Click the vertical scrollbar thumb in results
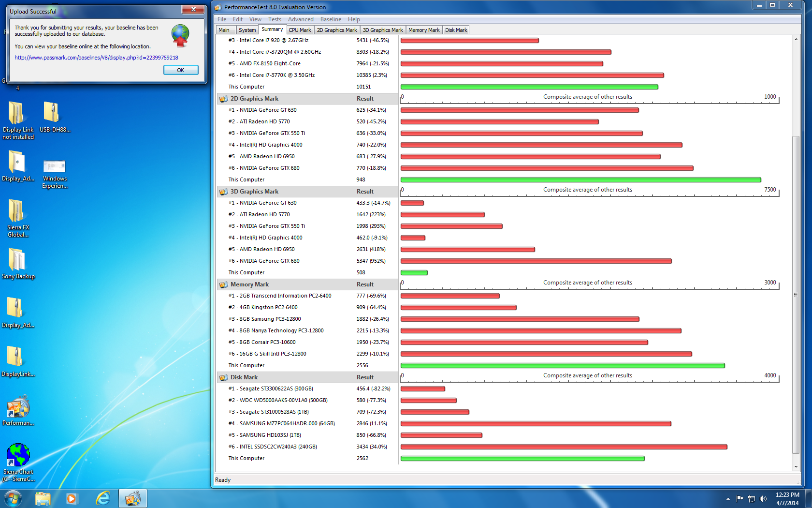 coord(796,295)
